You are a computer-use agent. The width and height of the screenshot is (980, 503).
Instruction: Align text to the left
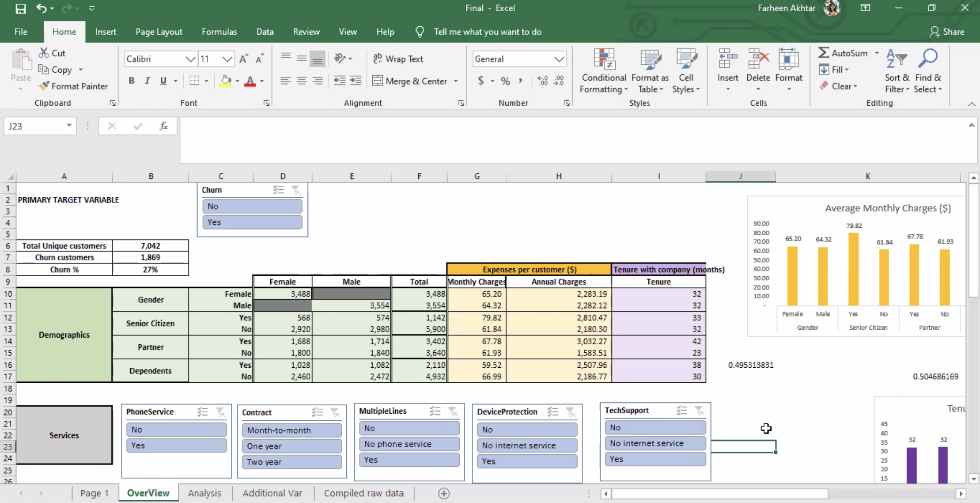[285, 81]
